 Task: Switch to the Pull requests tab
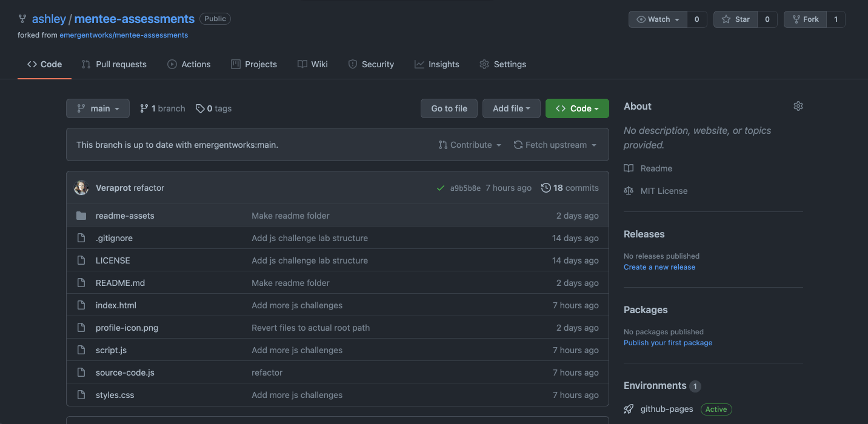pyautogui.click(x=114, y=64)
